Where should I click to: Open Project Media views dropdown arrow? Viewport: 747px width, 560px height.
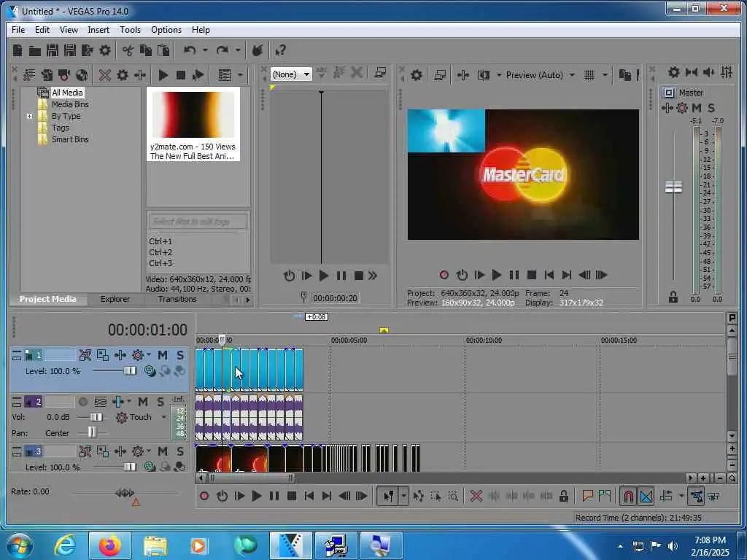241,75
